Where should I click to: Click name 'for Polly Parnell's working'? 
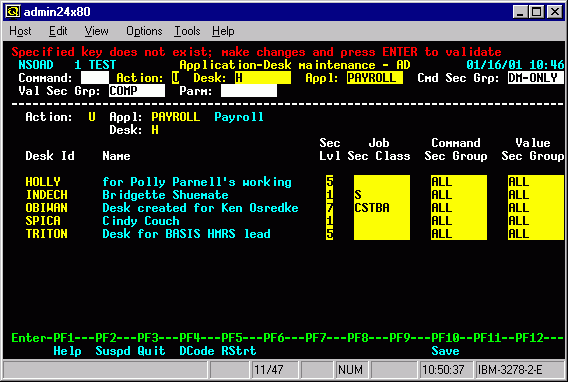click(x=197, y=182)
